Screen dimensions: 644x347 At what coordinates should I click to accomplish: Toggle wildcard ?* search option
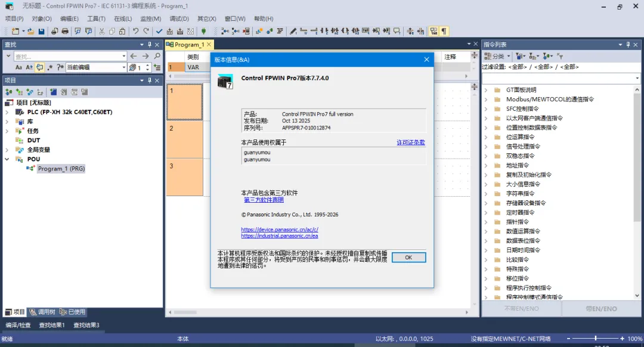coord(60,67)
